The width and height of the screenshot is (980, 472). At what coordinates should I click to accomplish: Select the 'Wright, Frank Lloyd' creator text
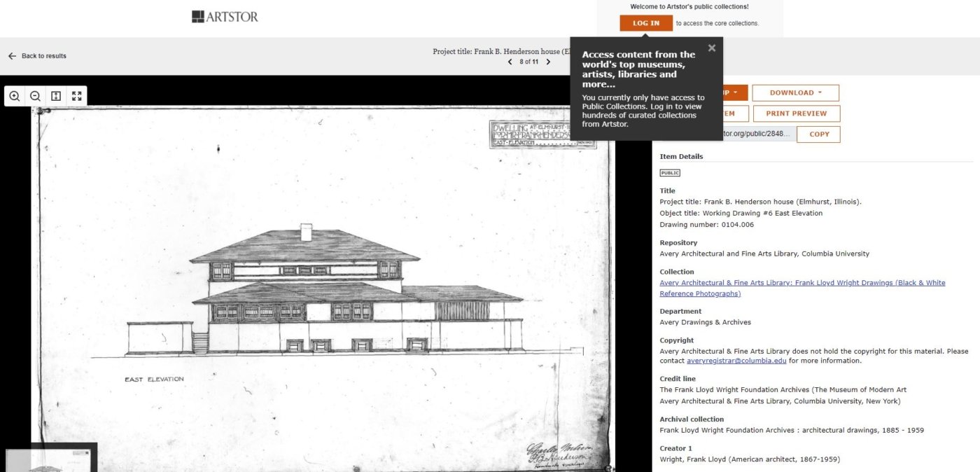tap(750, 459)
